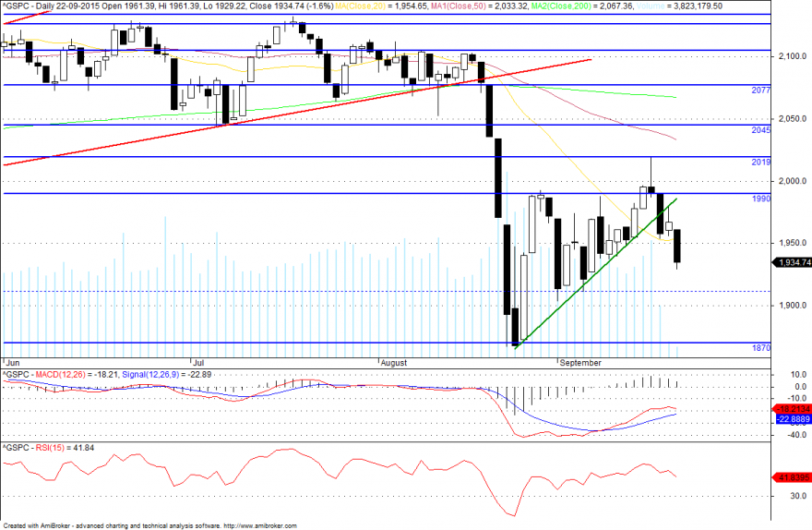
Task: Select the green rising trendline from 1870 low
Action: 595,273
